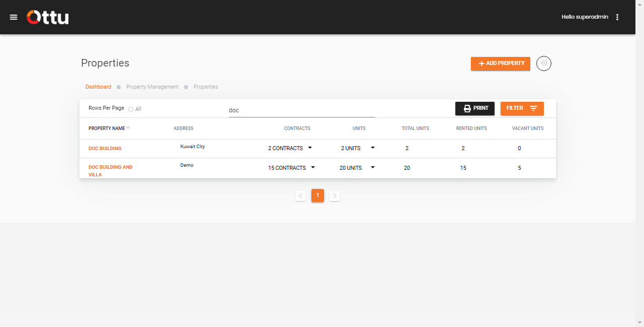This screenshot has width=644, height=327.
Task: Click the Ottu logo
Action: (48, 17)
